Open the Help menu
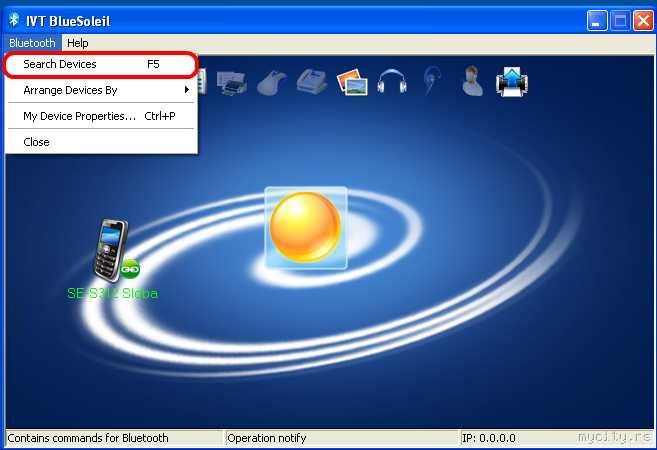This screenshot has width=657, height=450. click(x=78, y=43)
